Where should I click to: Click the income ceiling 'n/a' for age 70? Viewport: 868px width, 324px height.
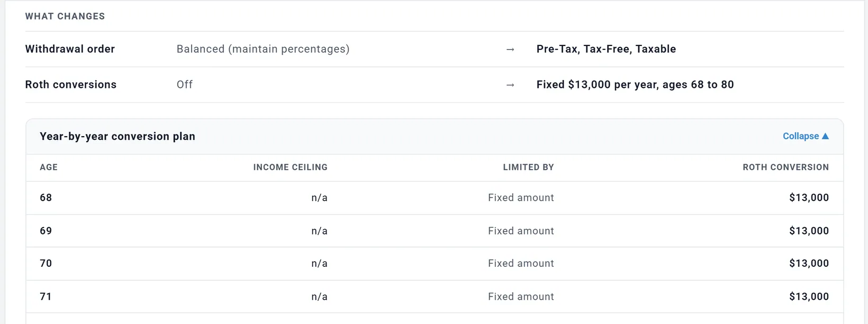pos(319,263)
